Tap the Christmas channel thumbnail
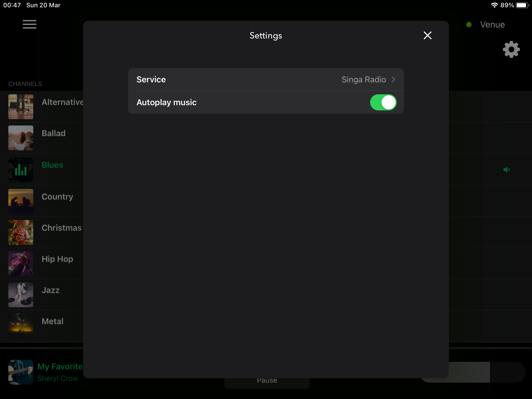Screen dimensions: 532x399 pos(21,232)
